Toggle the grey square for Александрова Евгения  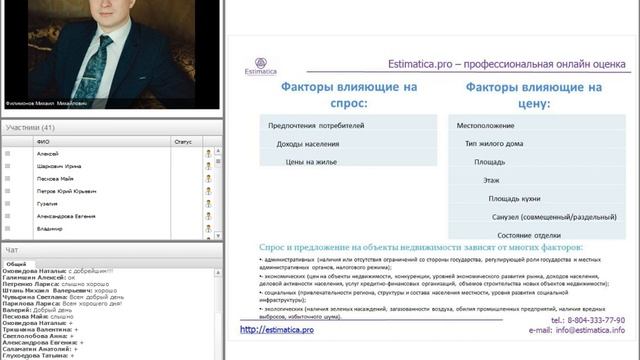7,216
